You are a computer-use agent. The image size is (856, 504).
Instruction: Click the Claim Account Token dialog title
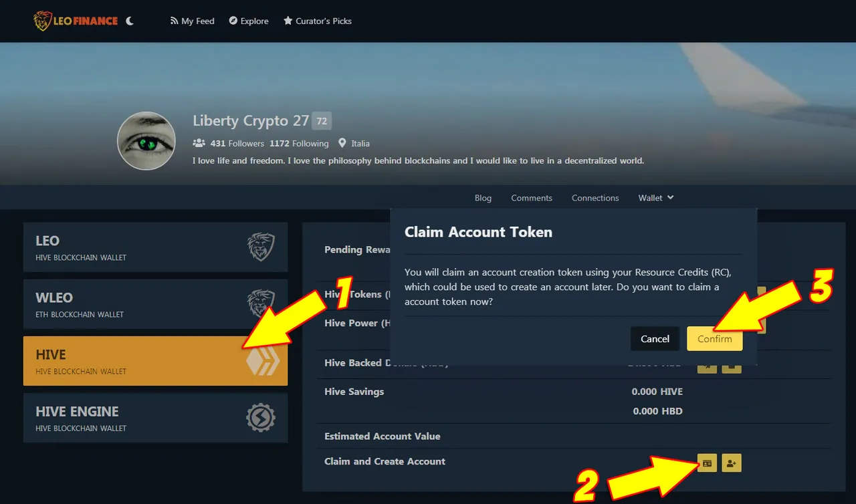478,232
